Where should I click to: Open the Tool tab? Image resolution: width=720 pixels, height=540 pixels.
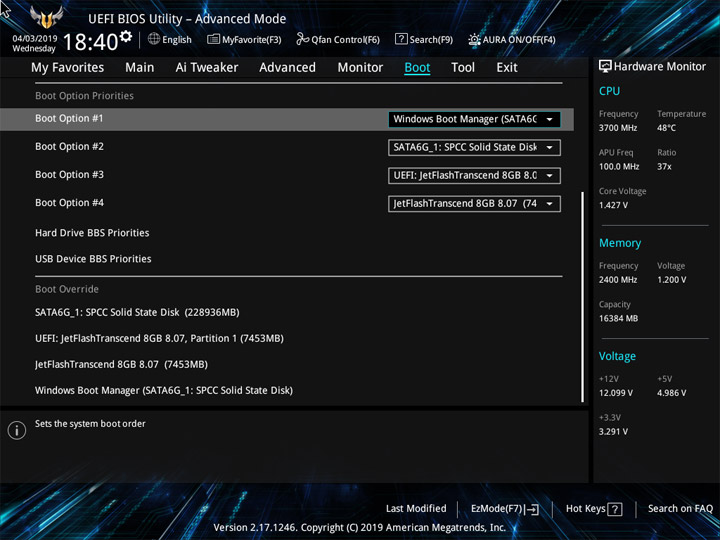point(463,68)
